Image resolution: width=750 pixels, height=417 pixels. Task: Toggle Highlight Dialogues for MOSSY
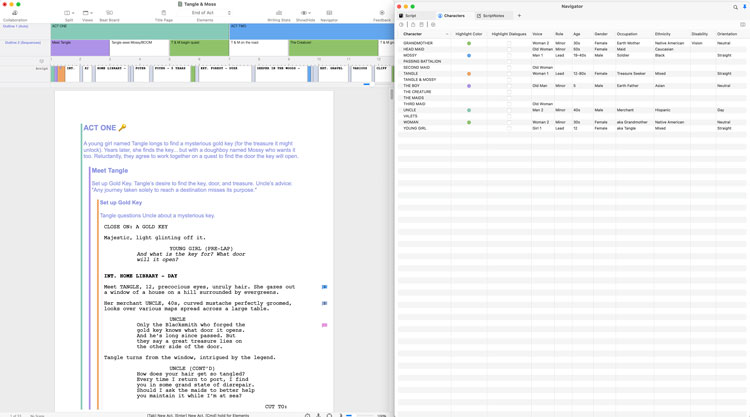point(509,55)
